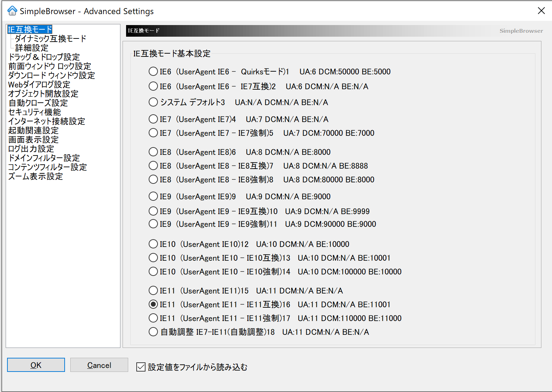
Task: Choose IE9 IE9互換 radio option
Action: coord(153,211)
